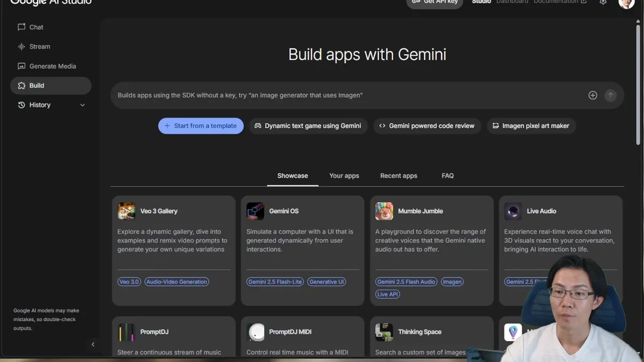644x362 pixels.
Task: Click Google AI Studio logo text
Action: pos(51,2)
